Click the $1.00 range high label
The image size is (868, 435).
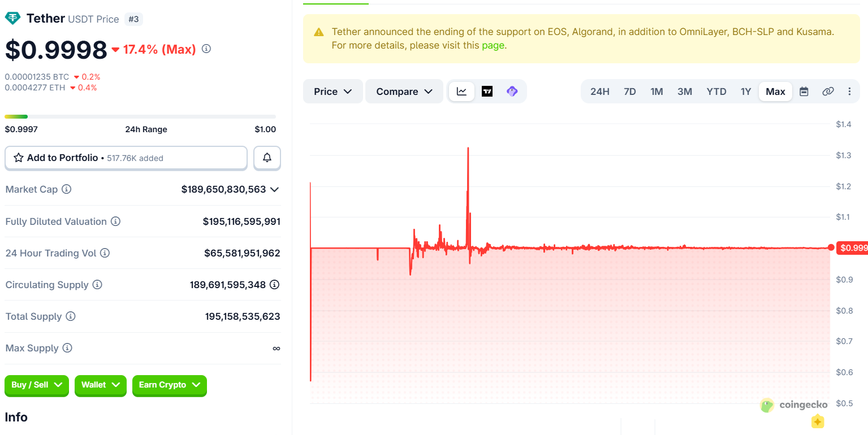pos(265,129)
